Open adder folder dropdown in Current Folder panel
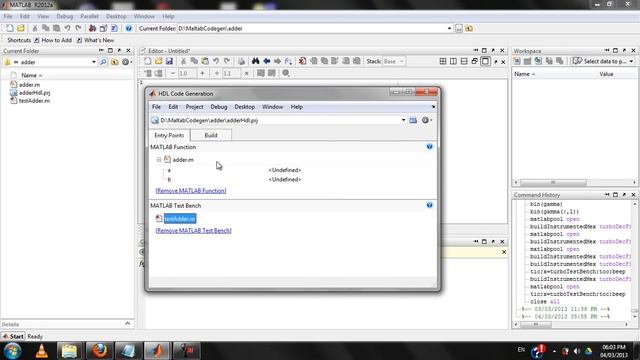The image size is (640, 360). (x=94, y=62)
